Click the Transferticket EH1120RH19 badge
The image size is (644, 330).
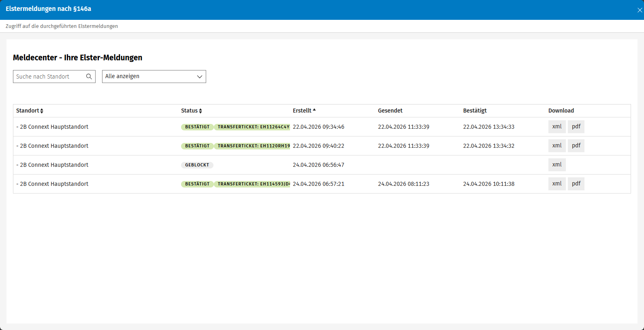(x=252, y=146)
